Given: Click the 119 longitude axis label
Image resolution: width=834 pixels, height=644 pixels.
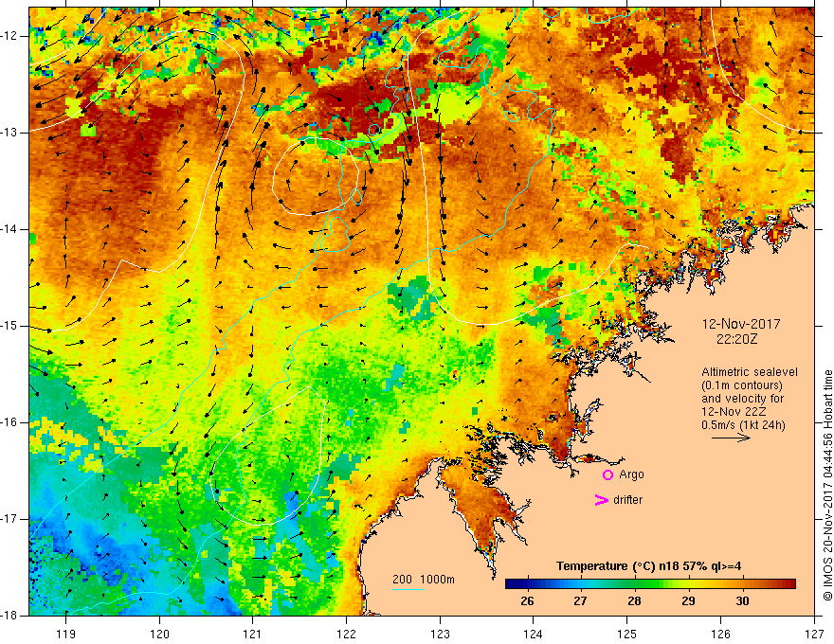Looking at the screenshot, I should [66, 634].
